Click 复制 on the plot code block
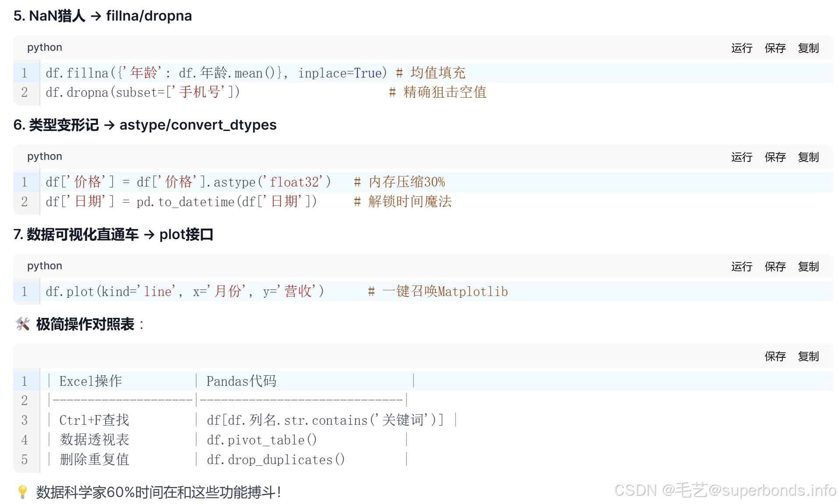 pyautogui.click(x=808, y=267)
